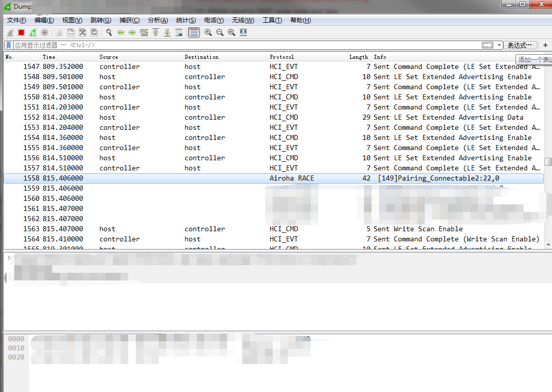Go back to previous packet arrow

[x=121, y=33]
